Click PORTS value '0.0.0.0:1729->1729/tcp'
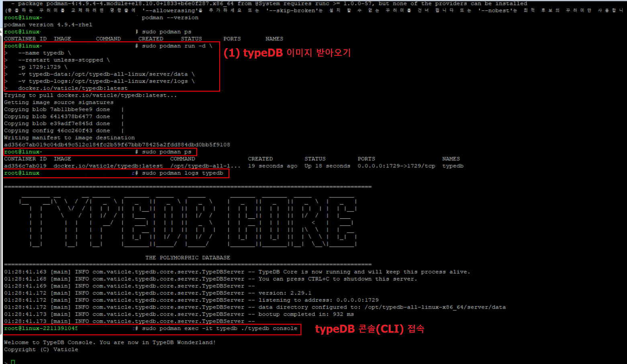 (x=396, y=166)
